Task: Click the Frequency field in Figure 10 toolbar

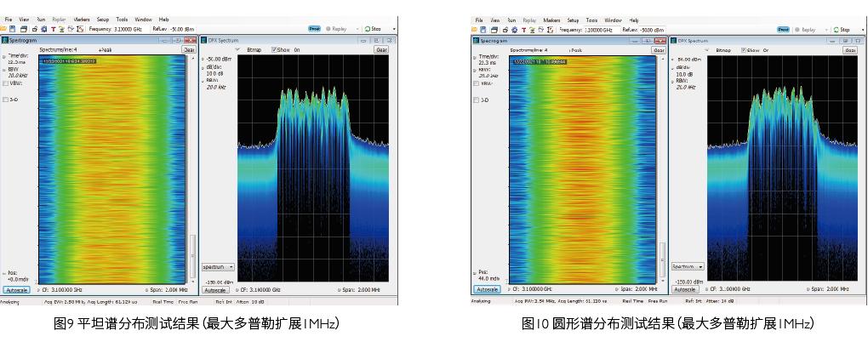Action: click(602, 30)
